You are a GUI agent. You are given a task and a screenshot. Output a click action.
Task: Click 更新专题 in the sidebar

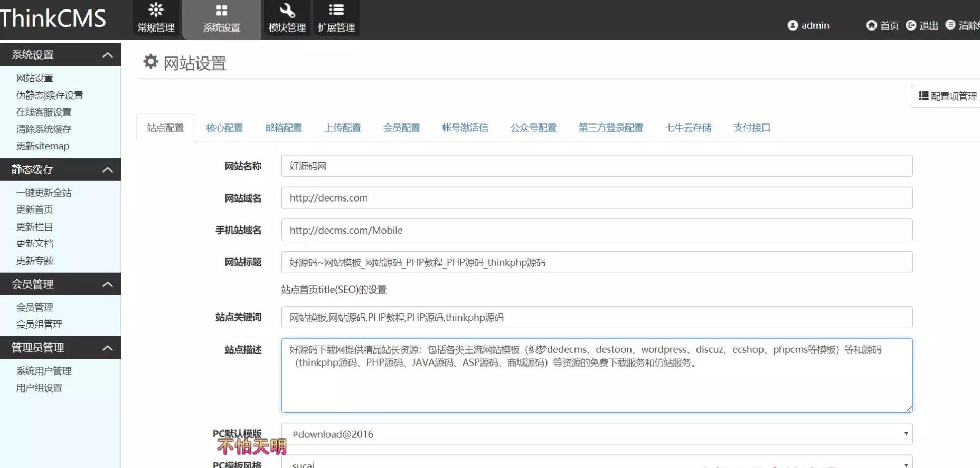pos(35,261)
